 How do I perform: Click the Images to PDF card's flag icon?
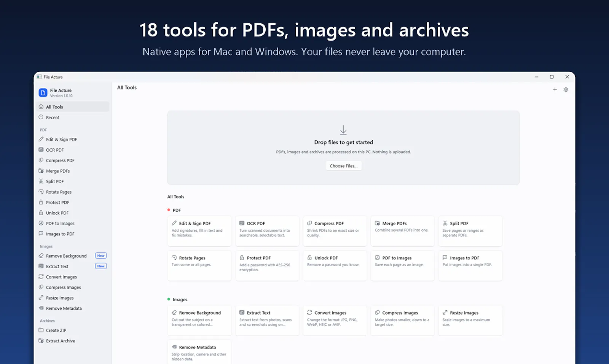445,258
